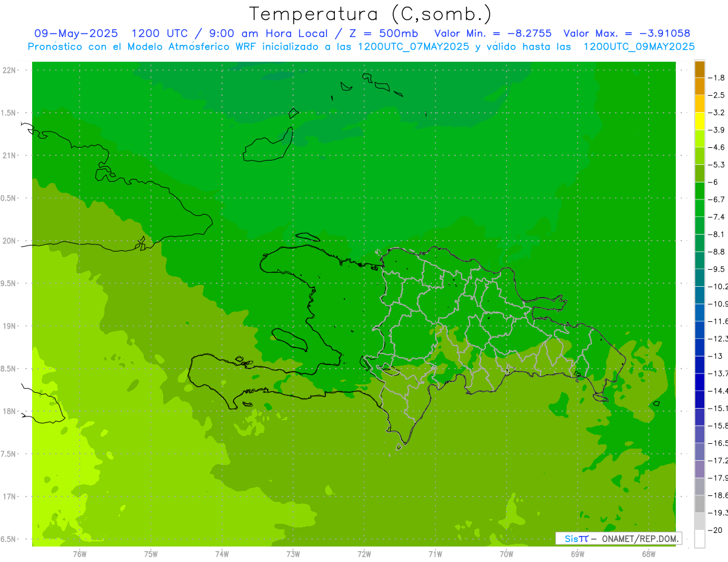The width and height of the screenshot is (728, 562).
Task: Click the '74W' longitude label
Action: 222,554
